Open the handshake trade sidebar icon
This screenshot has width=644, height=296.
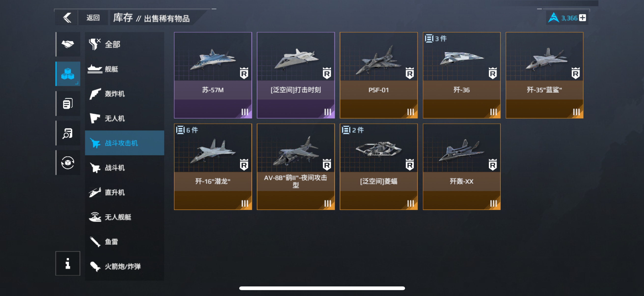68,44
